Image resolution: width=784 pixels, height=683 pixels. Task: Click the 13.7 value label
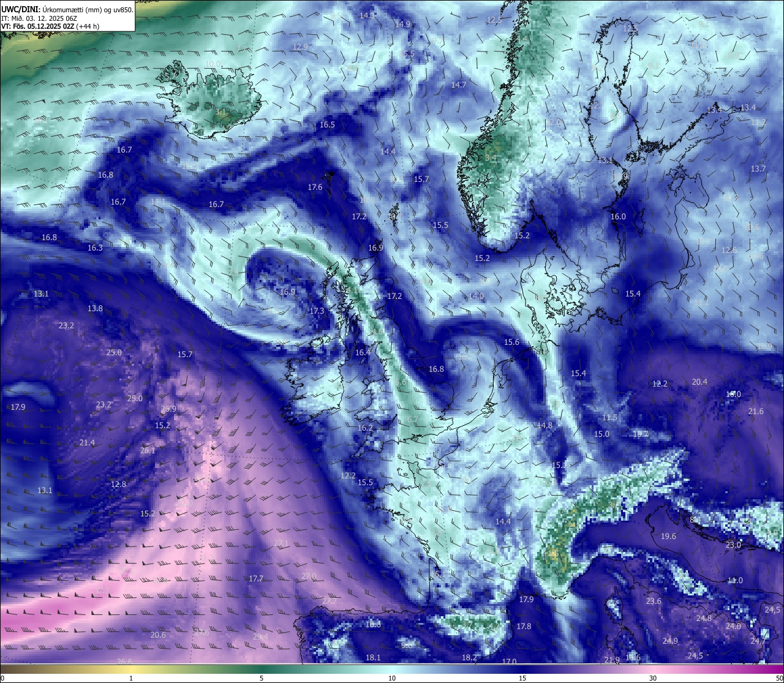click(758, 168)
